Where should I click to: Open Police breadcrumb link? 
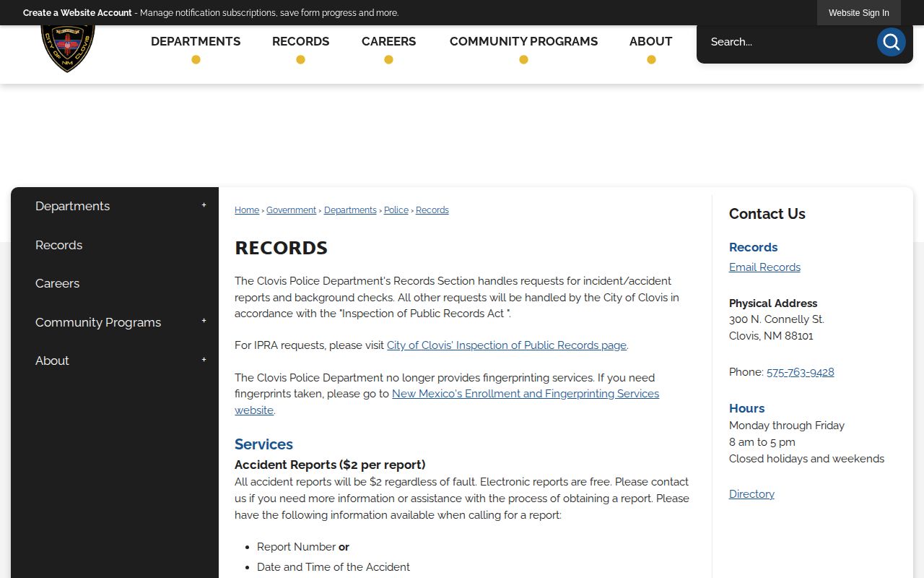(396, 210)
